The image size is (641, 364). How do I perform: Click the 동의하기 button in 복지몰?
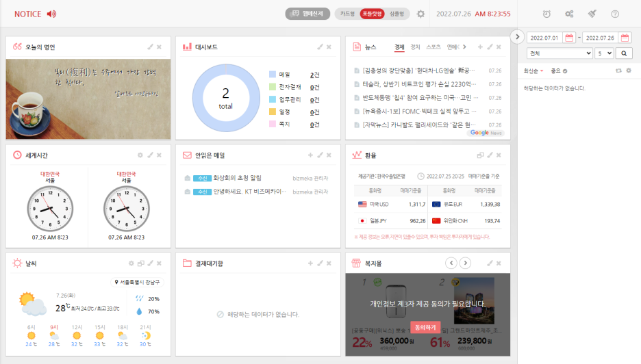pyautogui.click(x=425, y=328)
